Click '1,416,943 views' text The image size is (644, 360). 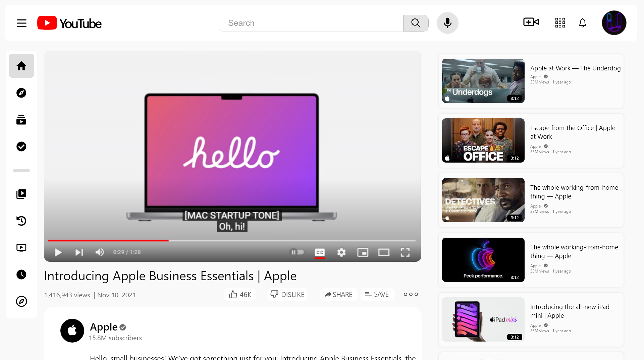click(67, 295)
